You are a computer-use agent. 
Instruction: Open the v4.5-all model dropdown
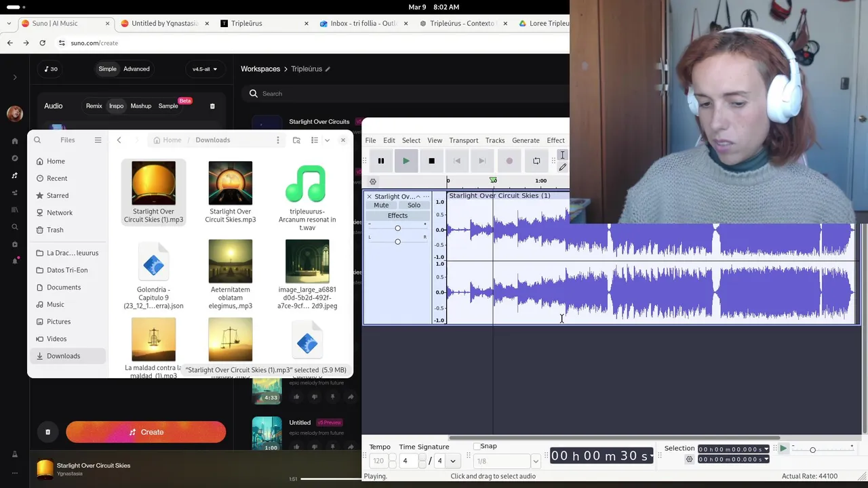205,68
